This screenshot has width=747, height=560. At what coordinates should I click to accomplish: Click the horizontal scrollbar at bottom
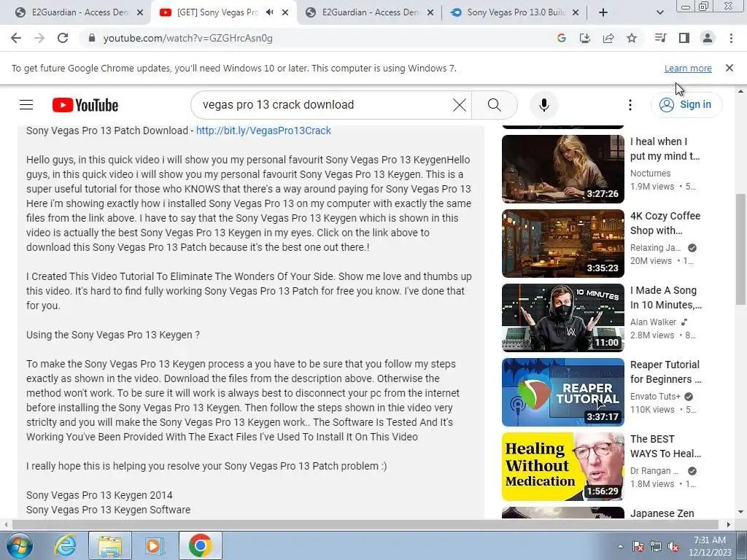(x=365, y=524)
